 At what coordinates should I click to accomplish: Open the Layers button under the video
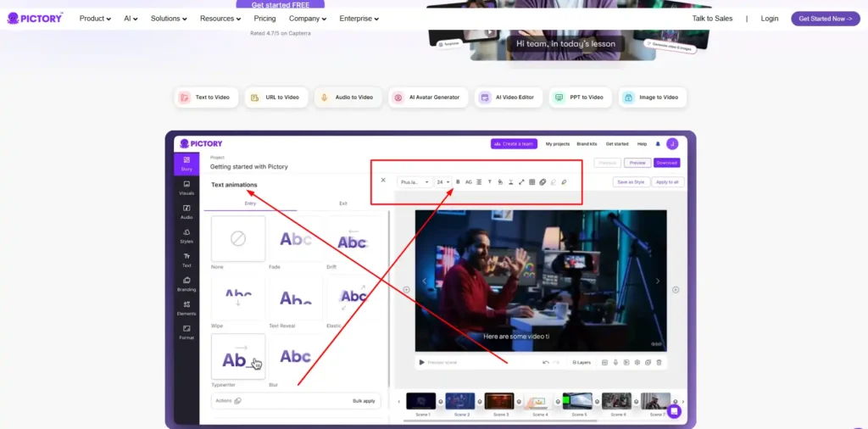[x=581, y=363]
